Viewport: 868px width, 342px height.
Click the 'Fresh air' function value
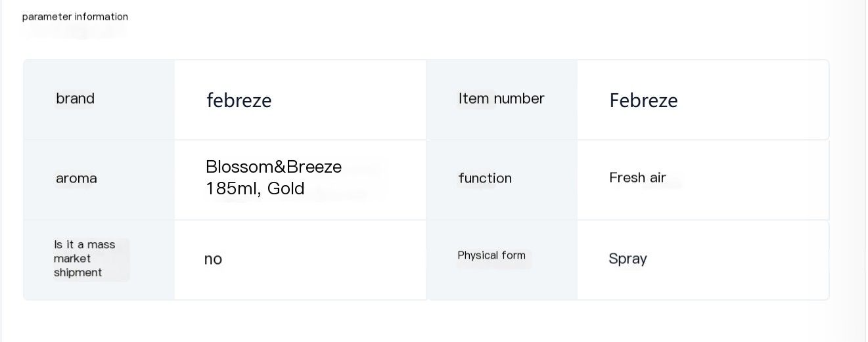click(637, 178)
